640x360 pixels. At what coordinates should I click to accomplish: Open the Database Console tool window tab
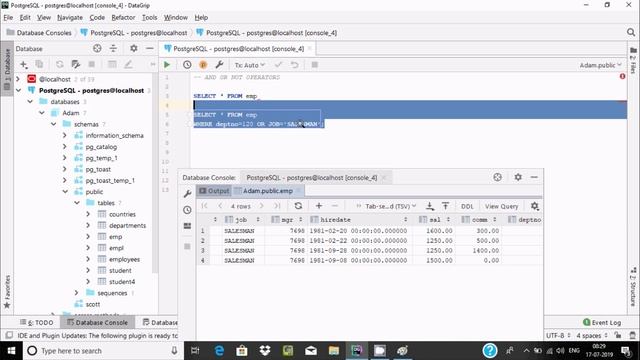pyautogui.click(x=97, y=322)
